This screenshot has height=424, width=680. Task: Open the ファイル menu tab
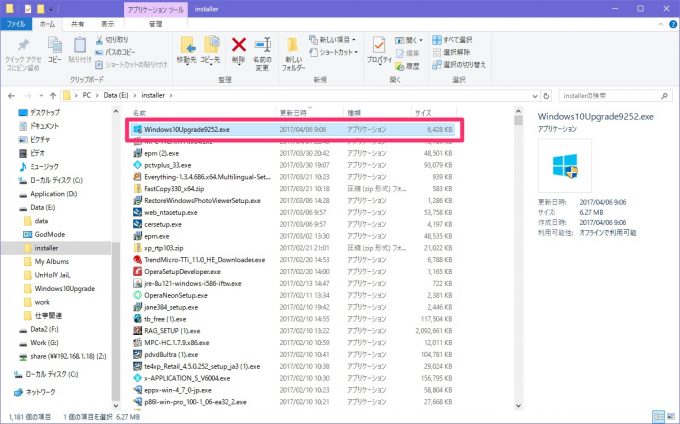(16, 24)
